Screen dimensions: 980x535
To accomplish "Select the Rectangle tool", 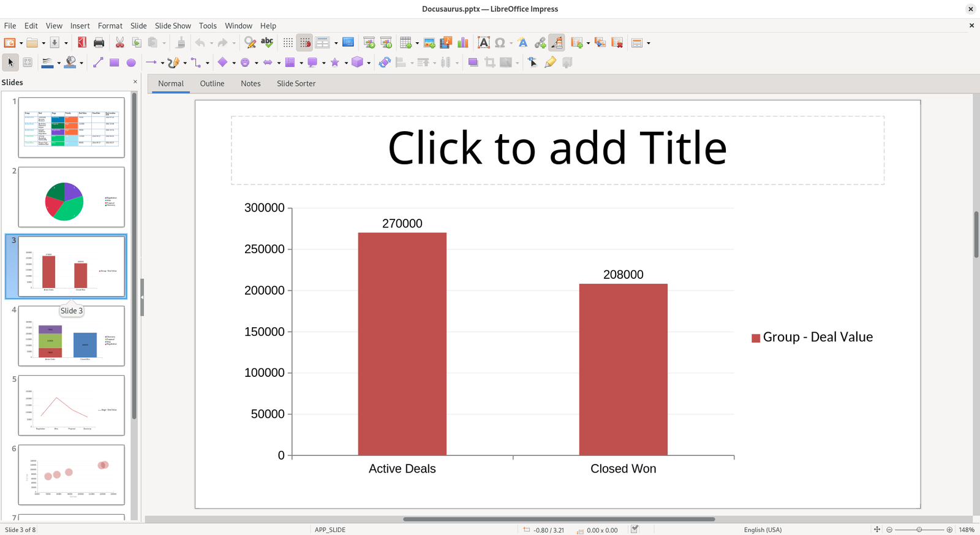I will [115, 62].
